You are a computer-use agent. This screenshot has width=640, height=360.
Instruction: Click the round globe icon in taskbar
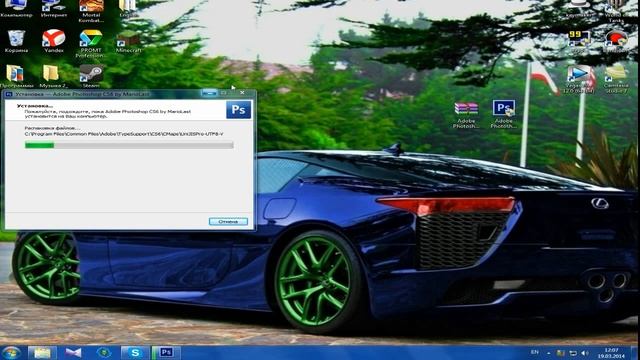104,353
